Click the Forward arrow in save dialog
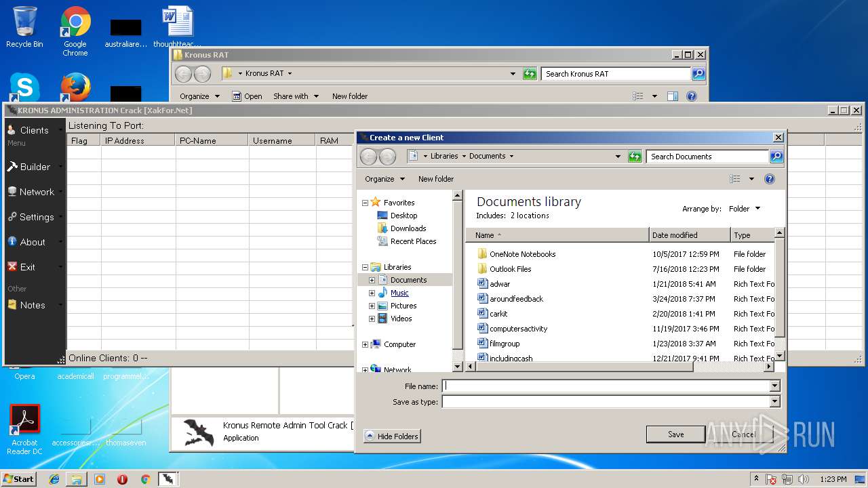 [x=387, y=157]
